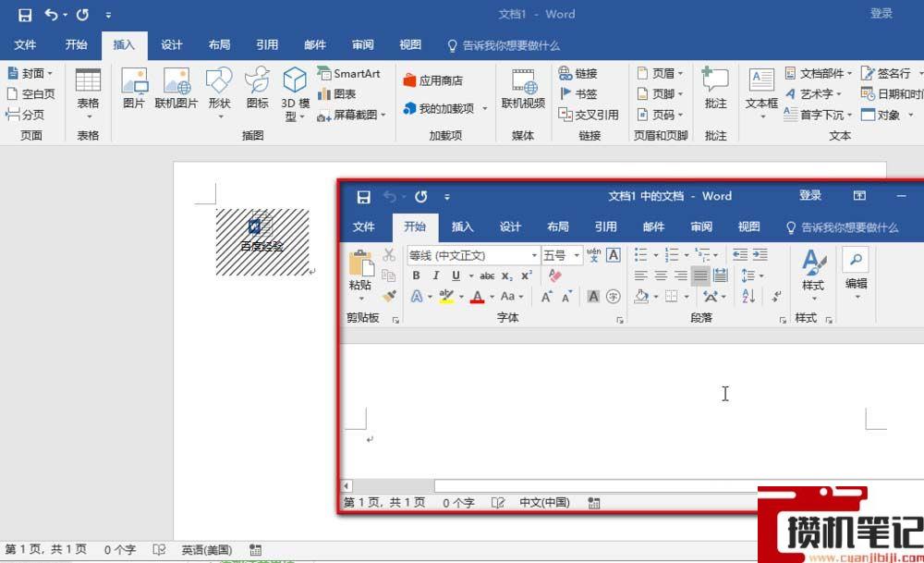Insert hyperlink with 链接
The width and height of the screenshot is (924, 563).
[x=578, y=74]
